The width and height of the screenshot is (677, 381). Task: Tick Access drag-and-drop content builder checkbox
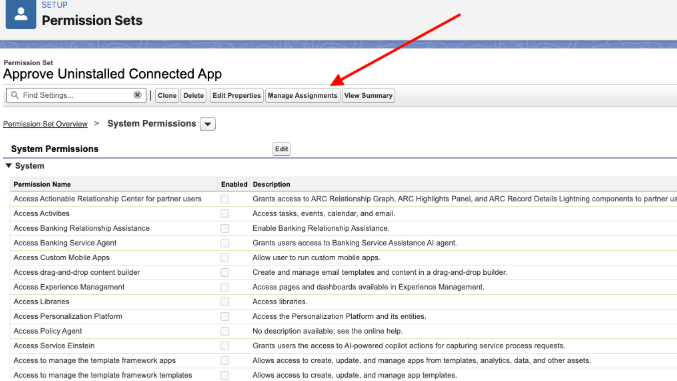(x=225, y=272)
